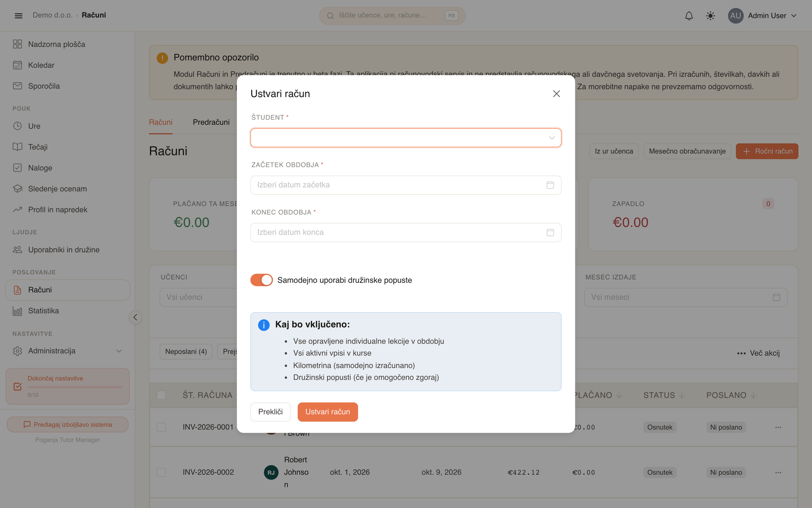The width and height of the screenshot is (812, 508).
Task: Expand the Administracija section
Action: pos(67,351)
